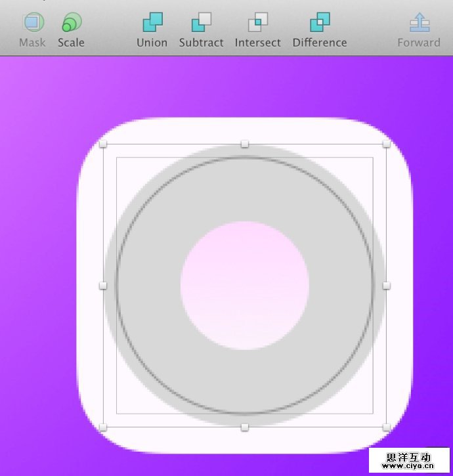Select the pink inner circle shape

[x=245, y=286]
